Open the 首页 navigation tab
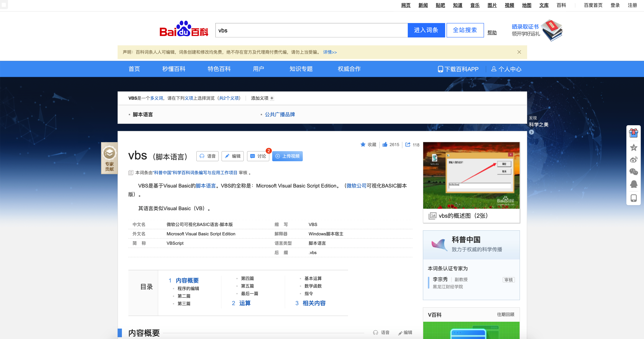This screenshot has height=339, width=644. tap(134, 69)
